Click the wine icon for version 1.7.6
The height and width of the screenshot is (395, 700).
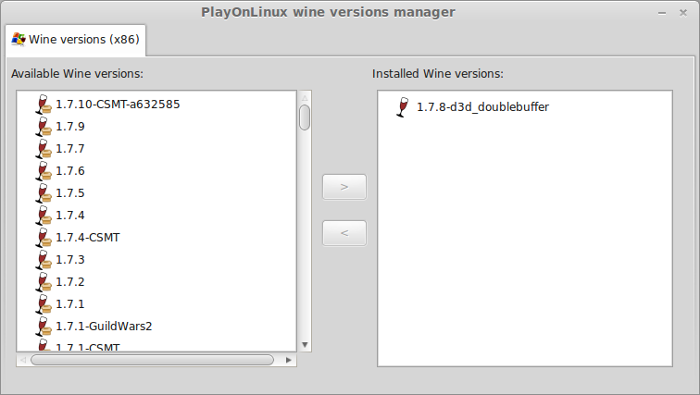point(43,171)
